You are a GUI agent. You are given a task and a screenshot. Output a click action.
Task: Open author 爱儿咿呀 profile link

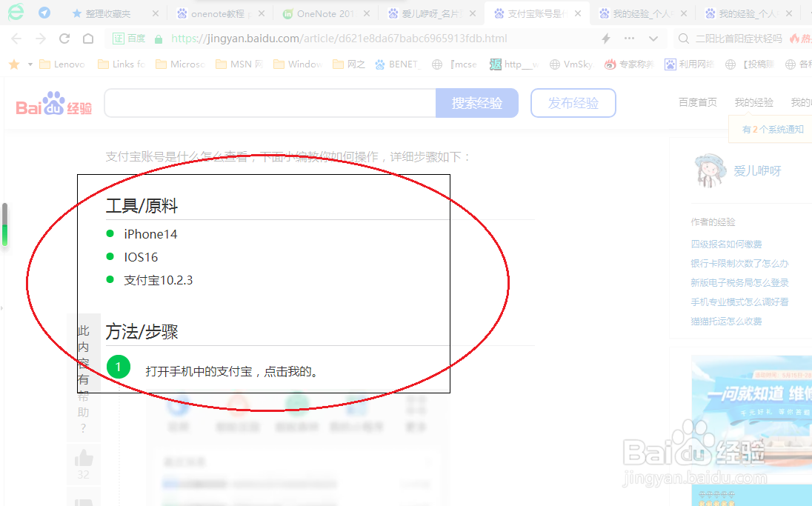757,171
